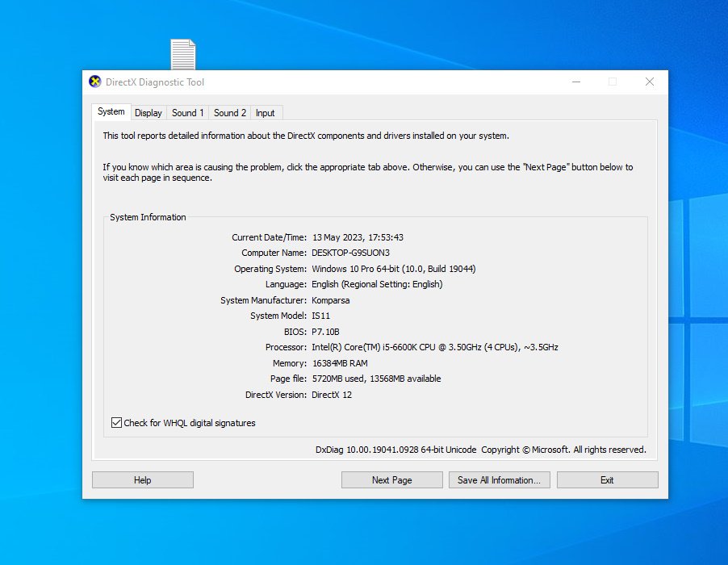Click the System Manufacturer label
The width and height of the screenshot is (728, 565).
pos(263,300)
